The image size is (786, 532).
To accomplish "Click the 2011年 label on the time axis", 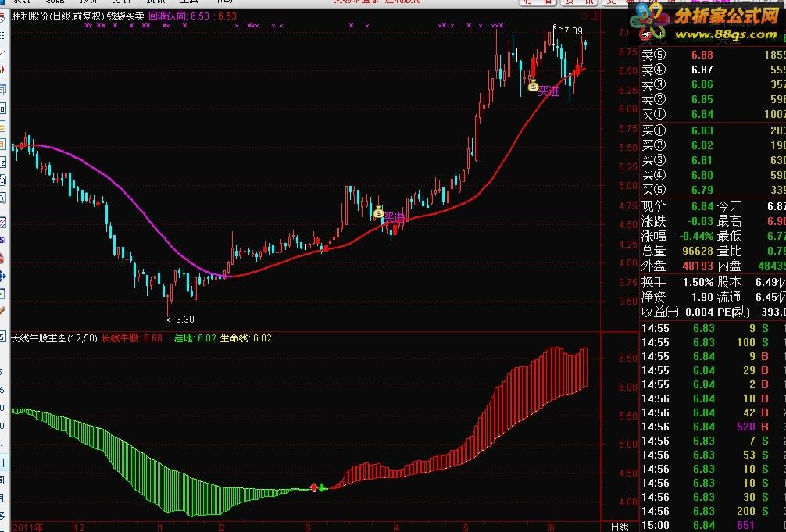I will point(27,527).
